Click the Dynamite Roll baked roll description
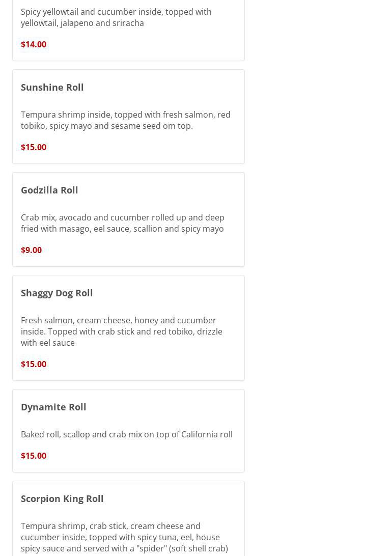 tap(126, 434)
